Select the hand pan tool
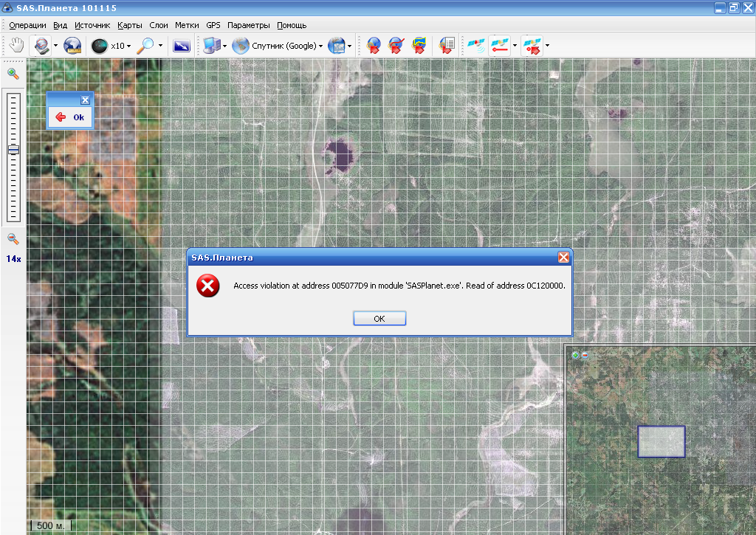This screenshot has width=756, height=535. pyautogui.click(x=16, y=46)
